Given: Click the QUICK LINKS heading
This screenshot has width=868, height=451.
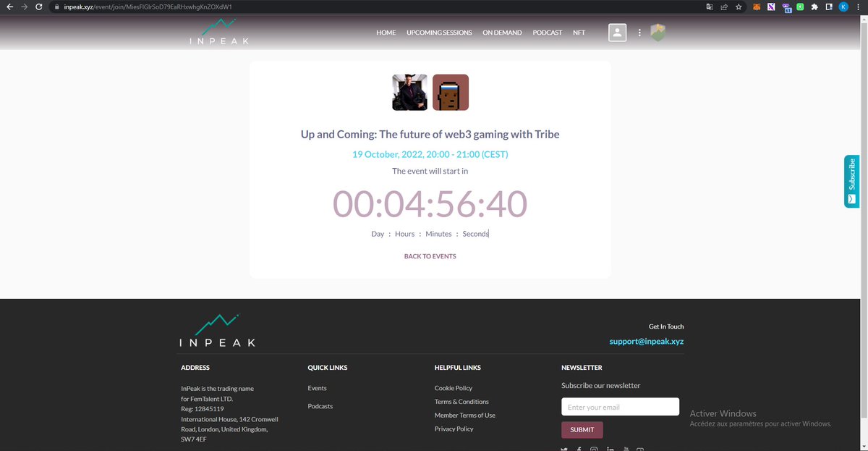Looking at the screenshot, I should point(328,368).
